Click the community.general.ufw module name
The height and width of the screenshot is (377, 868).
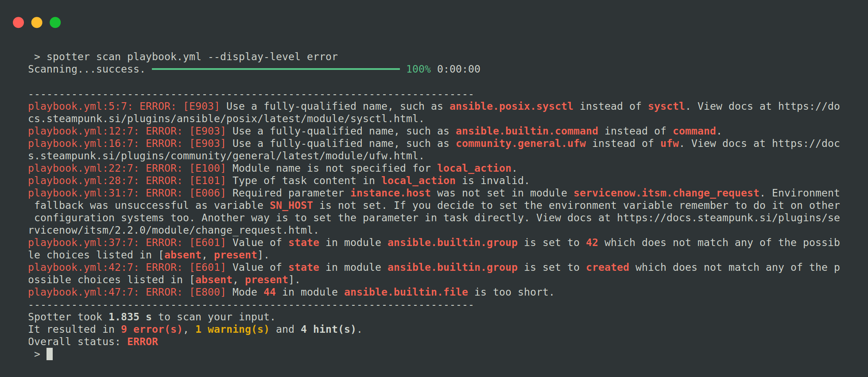coord(521,143)
